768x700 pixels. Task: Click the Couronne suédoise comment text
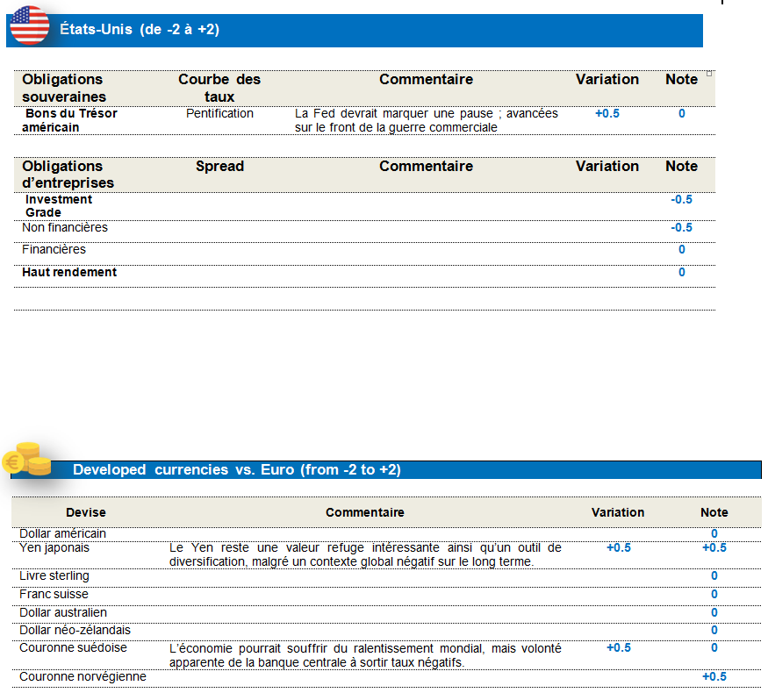click(364, 655)
